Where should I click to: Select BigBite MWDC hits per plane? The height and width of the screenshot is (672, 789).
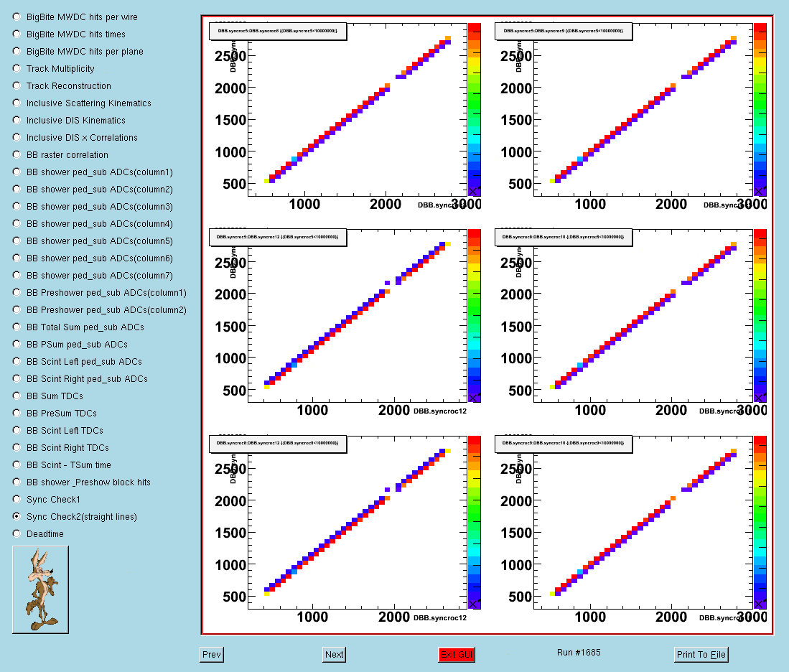coord(78,51)
